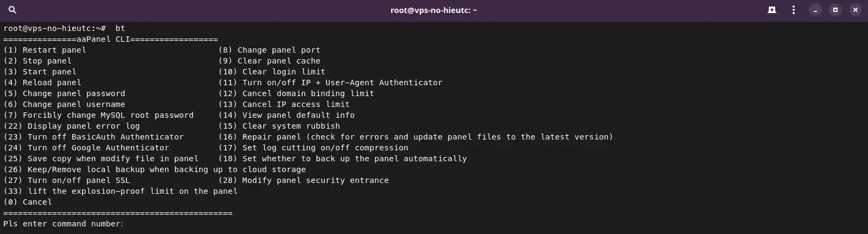Image resolution: width=868 pixels, height=234 pixels.
Task: Click the "(5) Change panel password" line
Action: pos(64,93)
